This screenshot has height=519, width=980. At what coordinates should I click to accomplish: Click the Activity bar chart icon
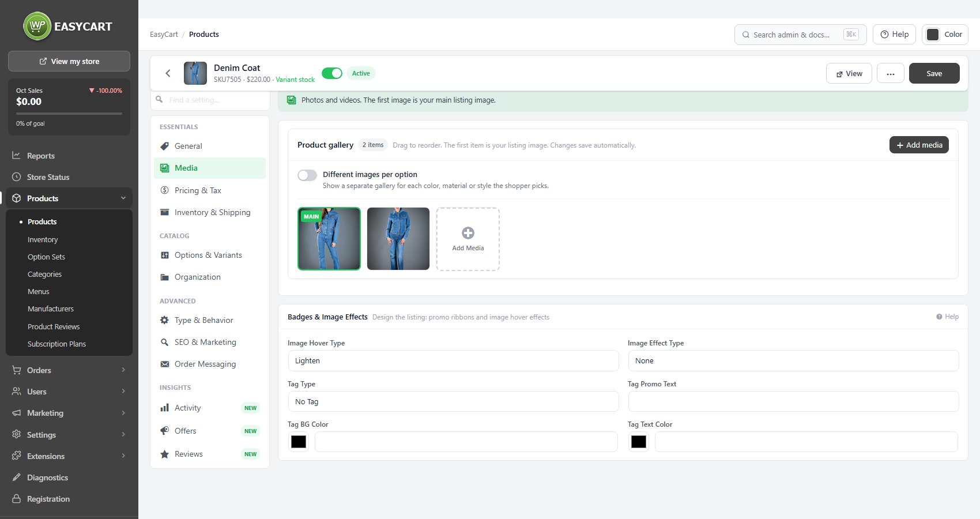(164, 408)
